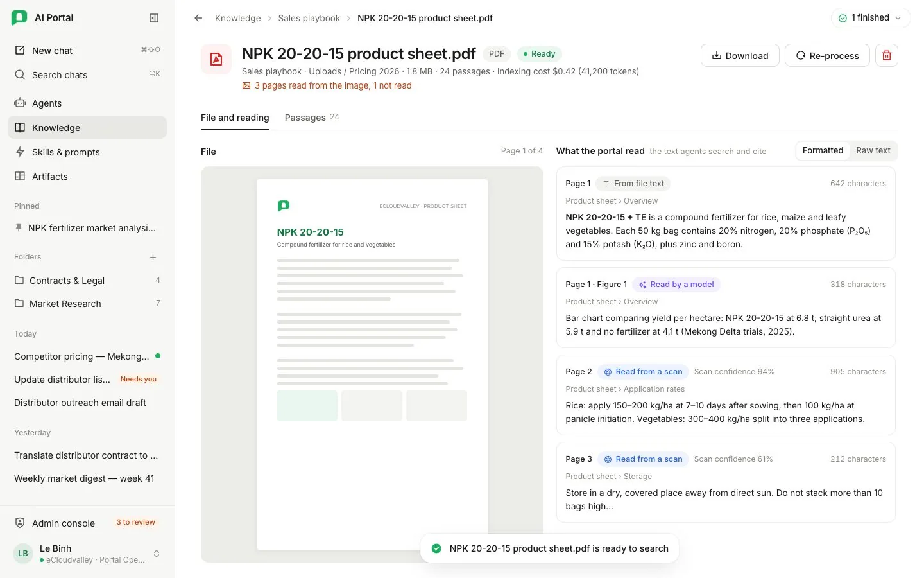Re-process the document
The image size is (924, 578).
(x=827, y=55)
